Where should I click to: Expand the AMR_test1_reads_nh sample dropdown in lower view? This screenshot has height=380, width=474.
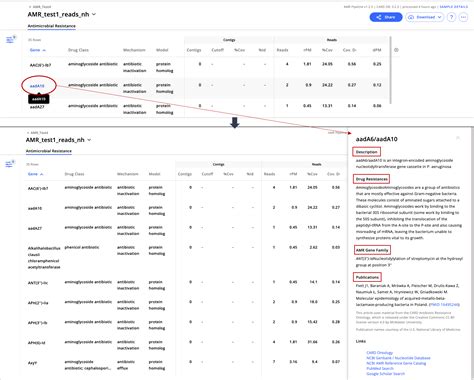(89, 140)
